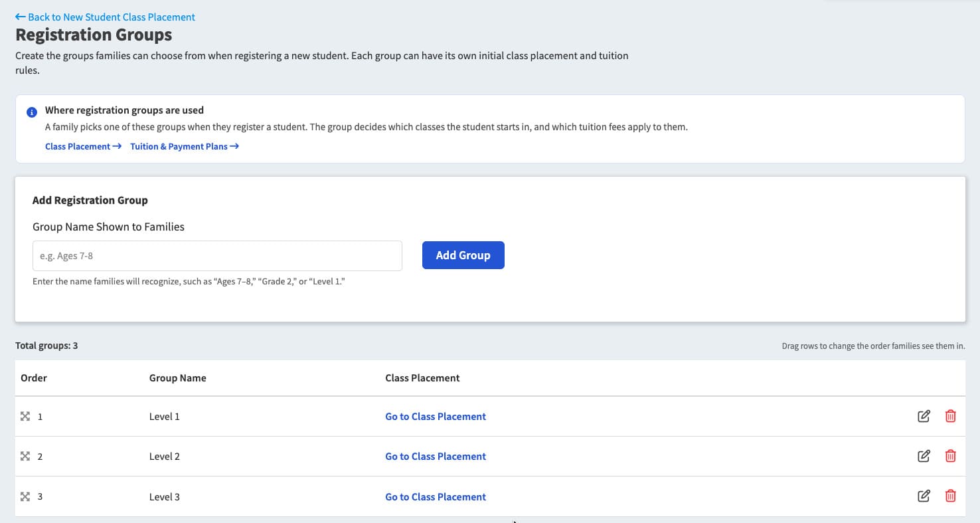Click the Add Registration Group section title
This screenshot has width=980, height=523.
[x=90, y=200]
